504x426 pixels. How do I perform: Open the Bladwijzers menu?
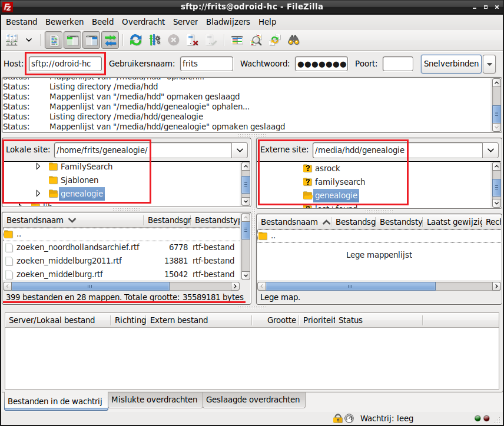click(228, 22)
